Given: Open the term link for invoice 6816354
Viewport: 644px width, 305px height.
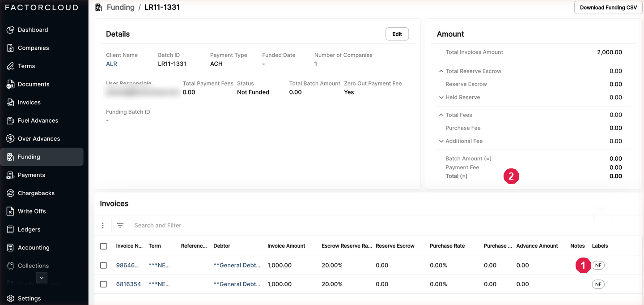Looking at the screenshot, I should coord(159,284).
